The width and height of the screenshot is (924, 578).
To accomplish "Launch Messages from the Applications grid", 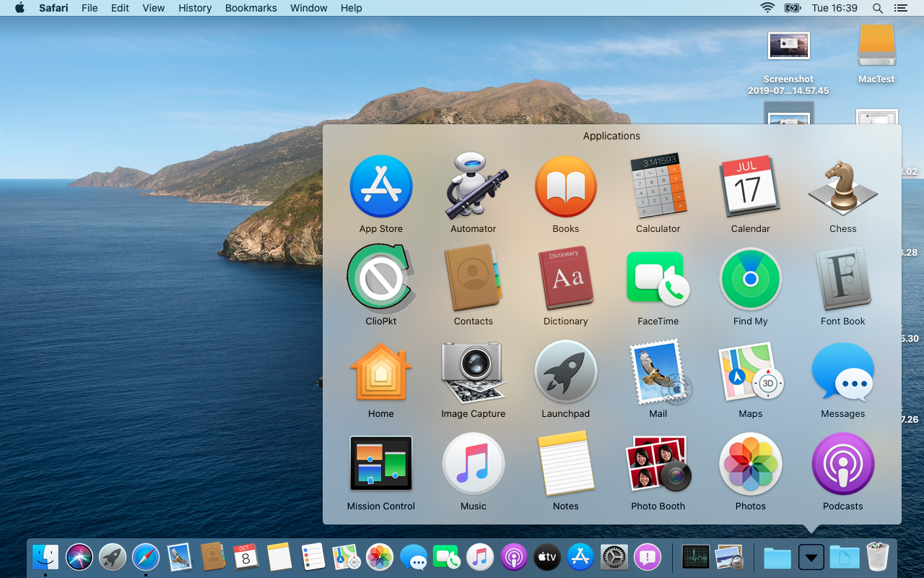I will click(843, 371).
